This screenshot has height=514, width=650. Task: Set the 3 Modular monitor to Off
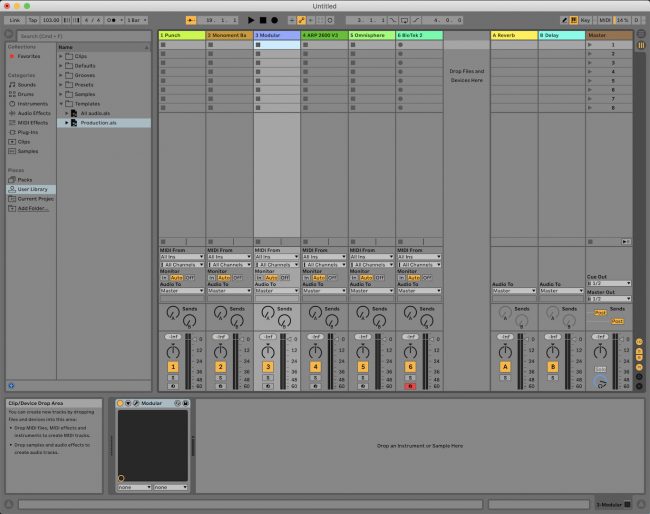[285, 277]
